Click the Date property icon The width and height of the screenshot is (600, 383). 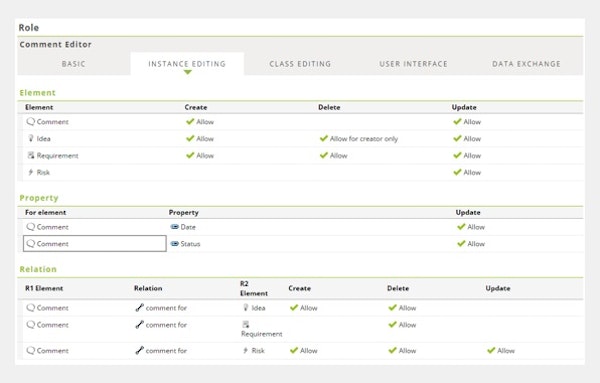point(174,227)
